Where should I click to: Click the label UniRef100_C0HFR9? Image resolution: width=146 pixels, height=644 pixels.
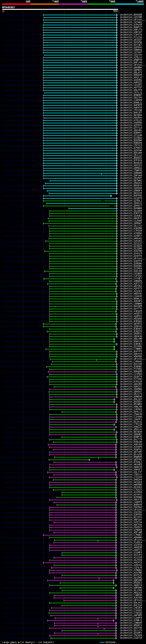(x=131, y=100)
